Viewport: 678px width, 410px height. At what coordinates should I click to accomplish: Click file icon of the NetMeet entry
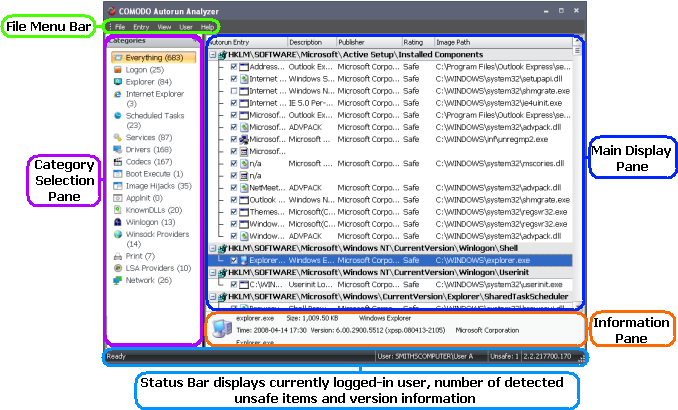[x=244, y=188]
